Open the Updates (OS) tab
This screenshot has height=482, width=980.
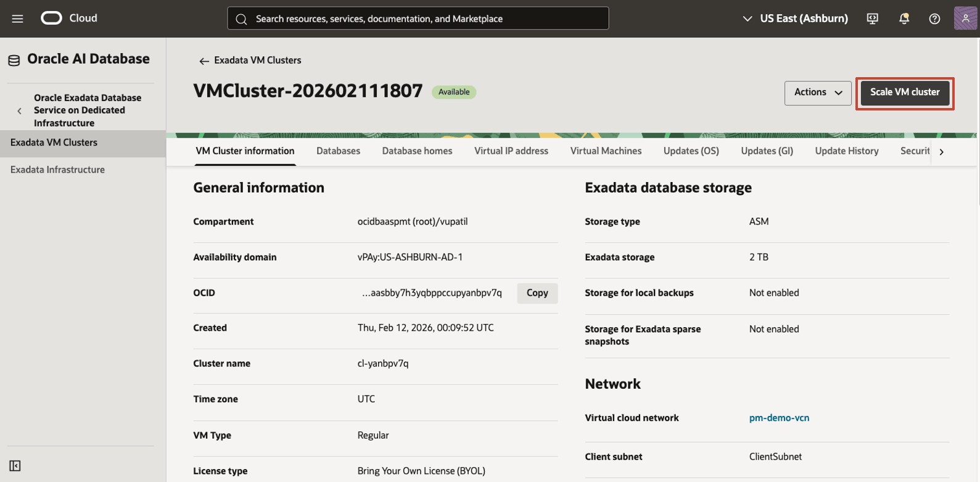pos(691,151)
